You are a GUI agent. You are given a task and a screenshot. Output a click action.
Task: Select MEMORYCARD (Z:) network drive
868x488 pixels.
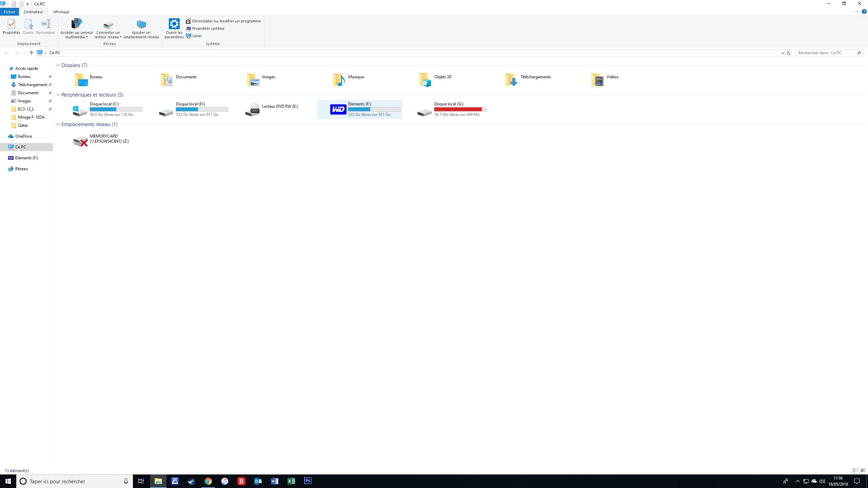[x=102, y=140]
